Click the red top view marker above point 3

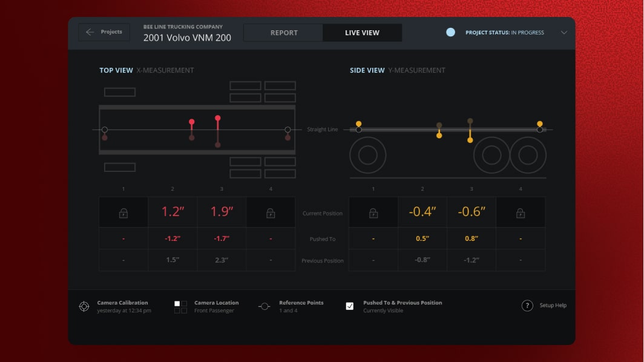(x=218, y=118)
